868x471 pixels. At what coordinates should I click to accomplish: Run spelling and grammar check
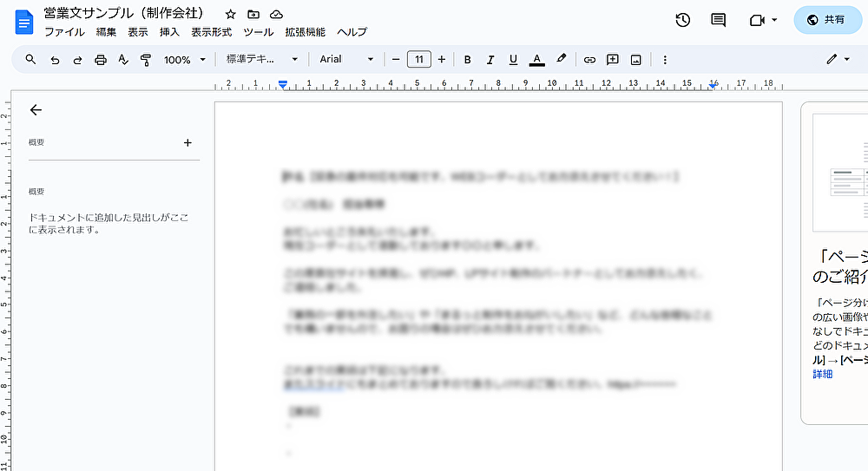coord(123,60)
